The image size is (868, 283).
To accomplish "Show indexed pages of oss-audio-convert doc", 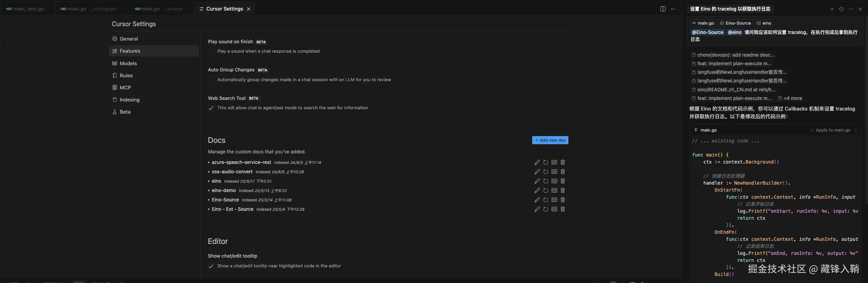I will (554, 172).
